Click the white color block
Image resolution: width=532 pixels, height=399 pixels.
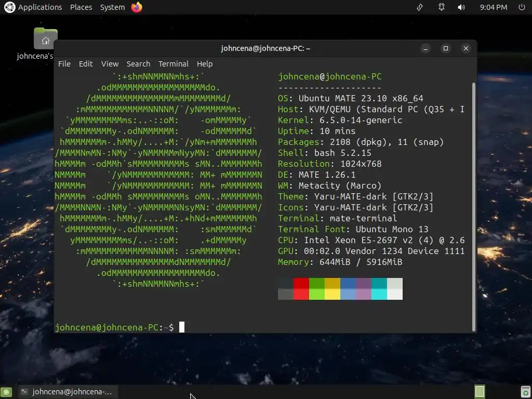coord(395,294)
